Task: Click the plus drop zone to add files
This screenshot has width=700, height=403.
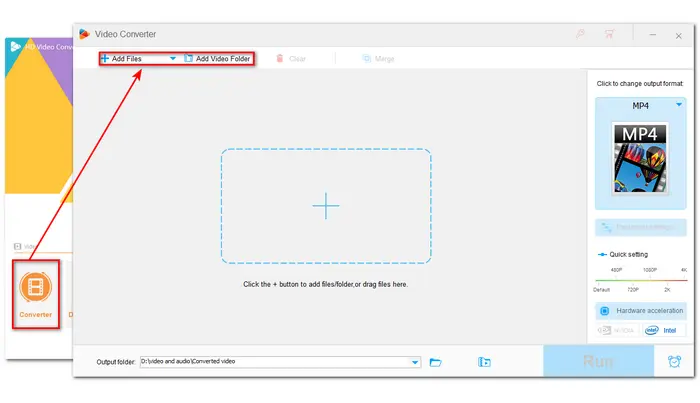Action: [x=326, y=206]
